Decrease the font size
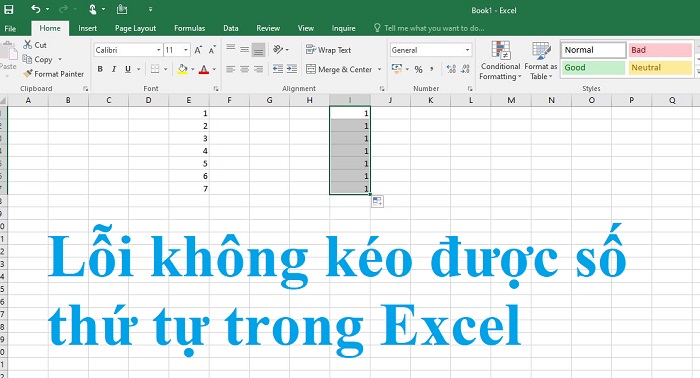This screenshot has width=700, height=378. 212,50
